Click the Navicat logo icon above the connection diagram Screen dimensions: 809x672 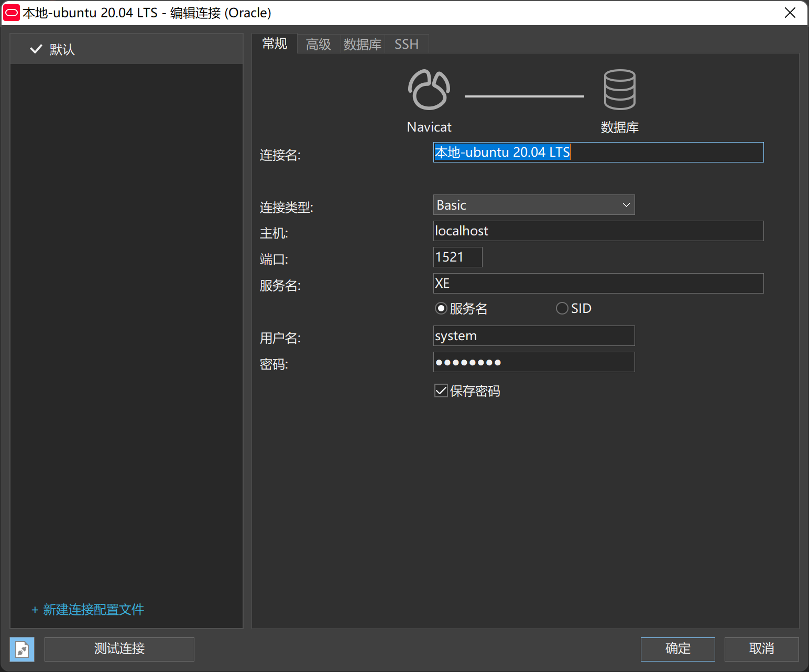click(429, 89)
